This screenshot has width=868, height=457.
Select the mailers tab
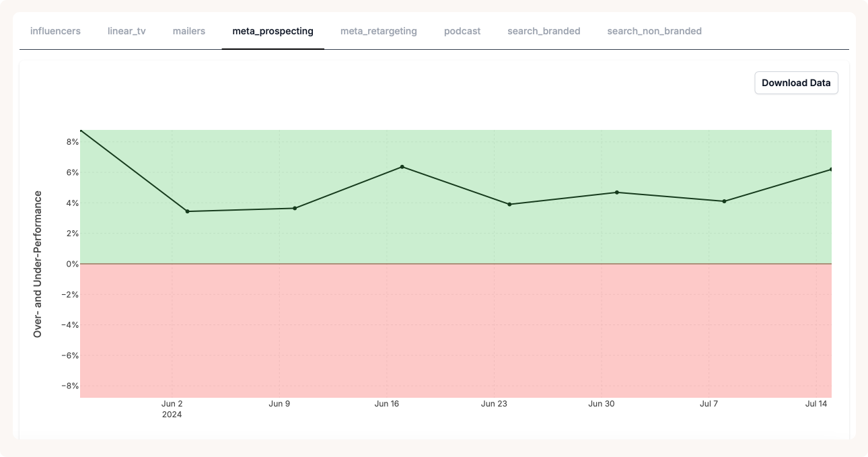point(189,31)
